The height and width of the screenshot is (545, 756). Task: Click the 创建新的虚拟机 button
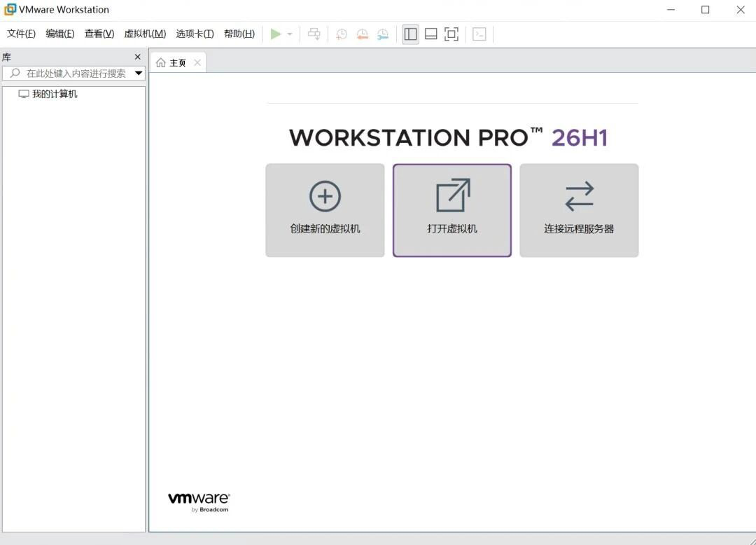325,210
